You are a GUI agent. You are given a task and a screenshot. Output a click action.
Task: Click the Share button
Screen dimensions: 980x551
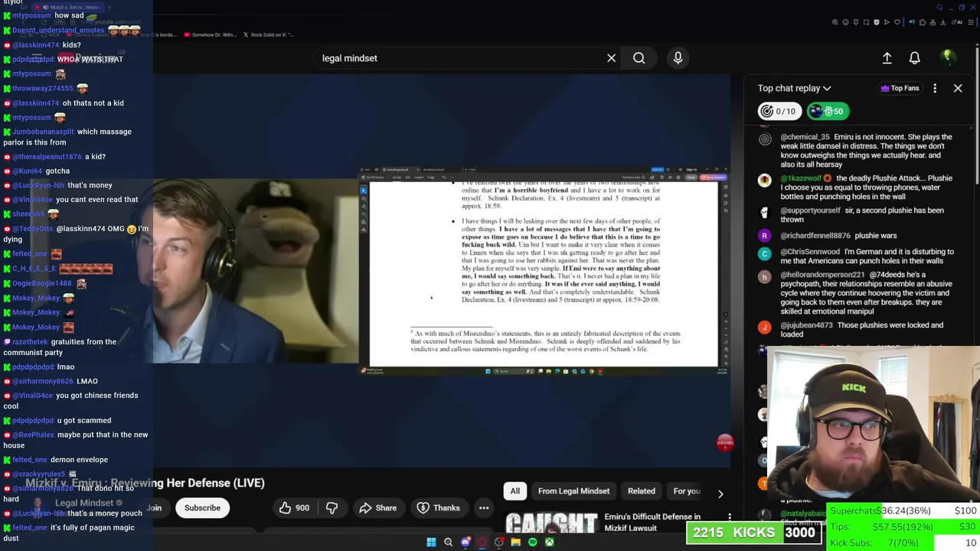377,508
